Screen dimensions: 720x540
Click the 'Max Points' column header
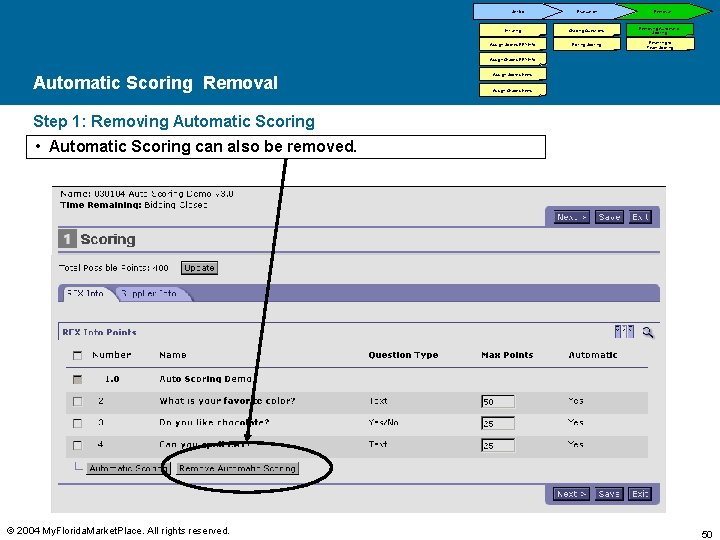(x=507, y=355)
